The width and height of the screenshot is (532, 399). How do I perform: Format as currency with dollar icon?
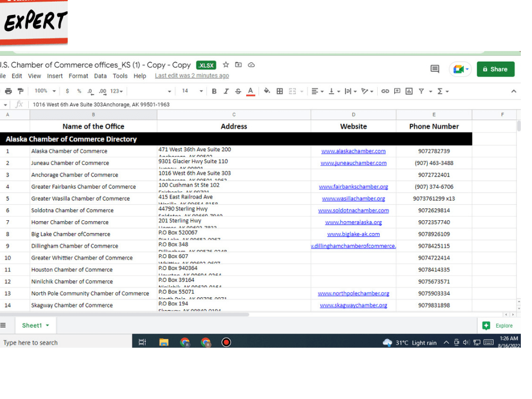[x=67, y=92]
